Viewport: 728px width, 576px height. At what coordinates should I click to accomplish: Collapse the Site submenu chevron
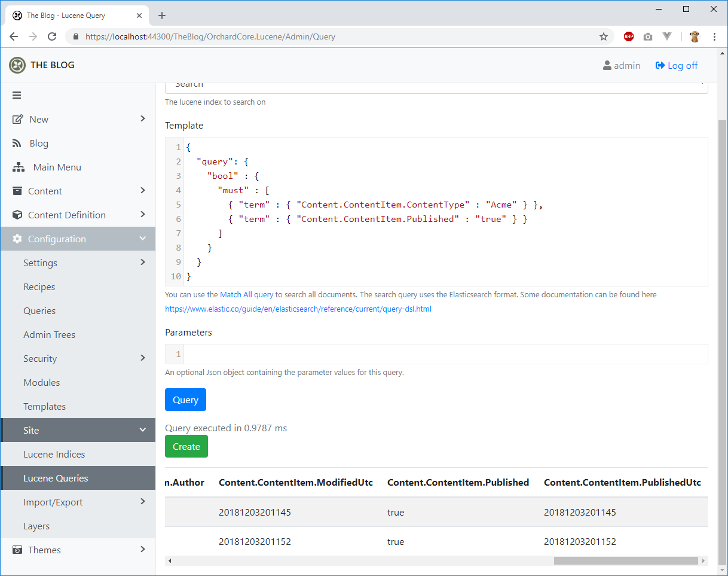pyautogui.click(x=142, y=429)
